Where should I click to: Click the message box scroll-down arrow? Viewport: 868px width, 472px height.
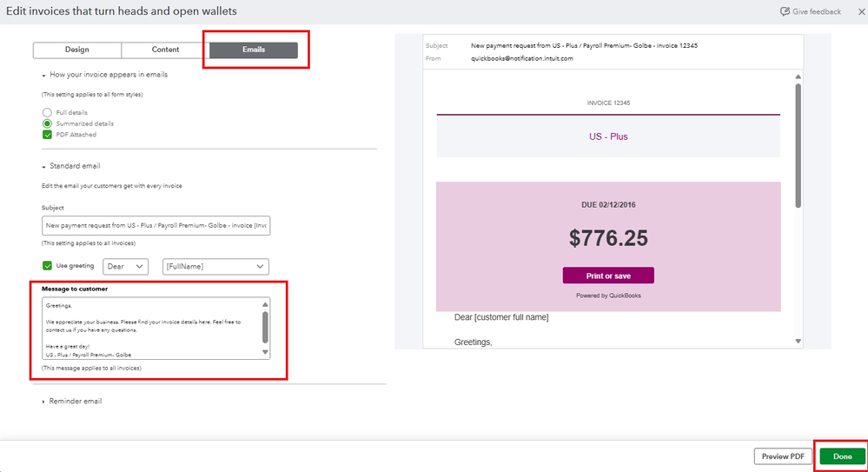[265, 352]
